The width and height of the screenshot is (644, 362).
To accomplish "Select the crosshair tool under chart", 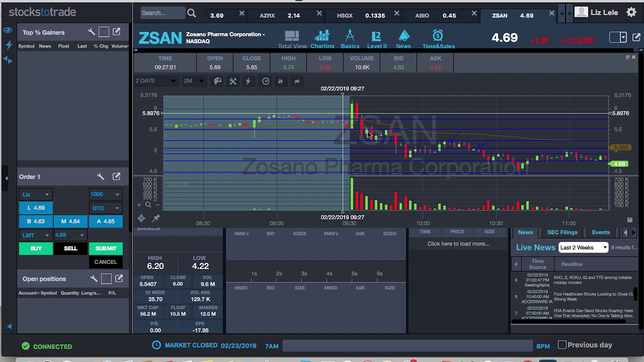I will click(x=141, y=218).
